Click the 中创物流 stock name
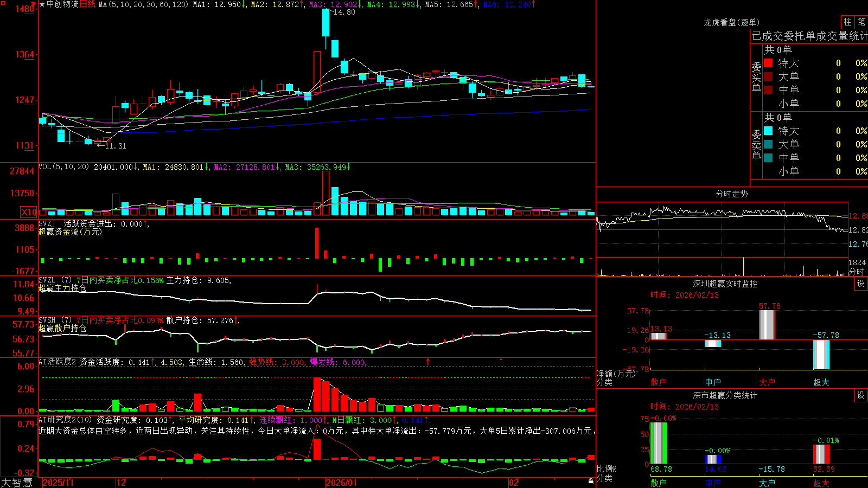Image resolution: width=868 pixels, height=488 pixels. (x=62, y=4)
